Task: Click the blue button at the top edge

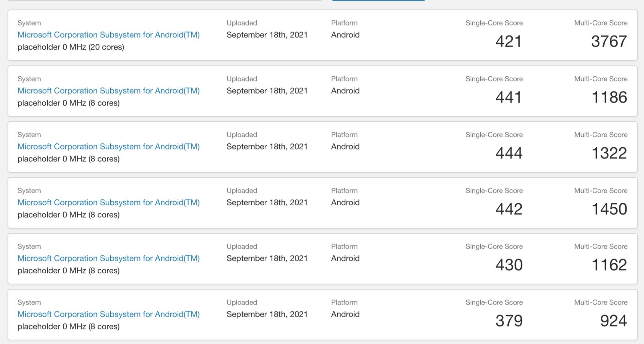Action: [x=378, y=0]
